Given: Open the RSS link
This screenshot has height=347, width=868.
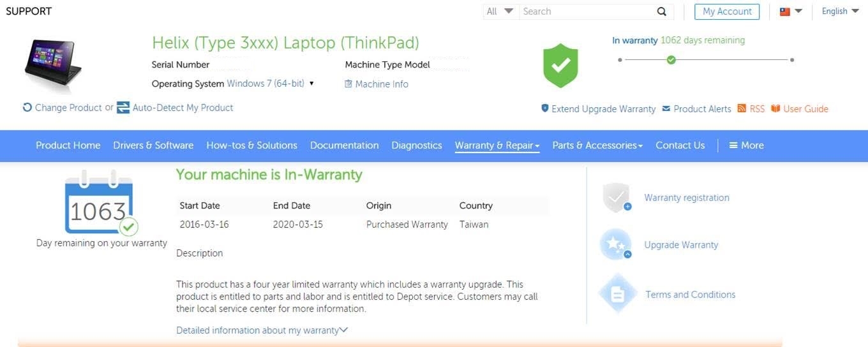Looking at the screenshot, I should pyautogui.click(x=757, y=109).
